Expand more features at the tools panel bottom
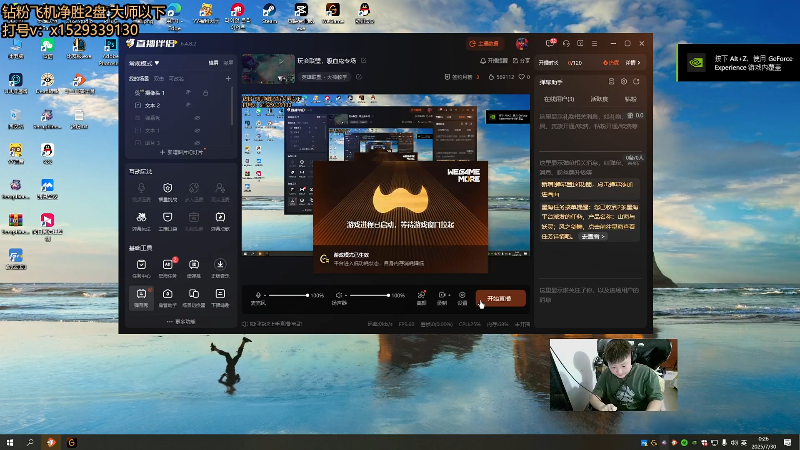800x450 pixels. tap(181, 321)
